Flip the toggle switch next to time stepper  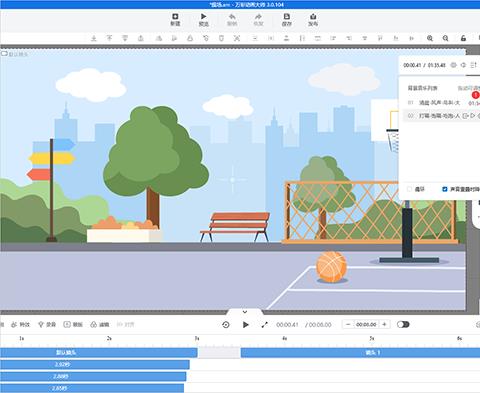403,324
